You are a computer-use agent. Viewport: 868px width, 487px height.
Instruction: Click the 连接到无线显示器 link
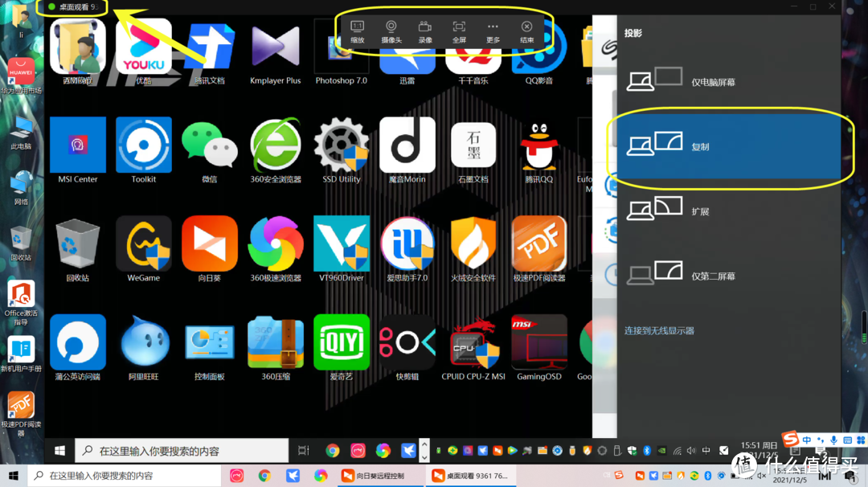tap(659, 330)
